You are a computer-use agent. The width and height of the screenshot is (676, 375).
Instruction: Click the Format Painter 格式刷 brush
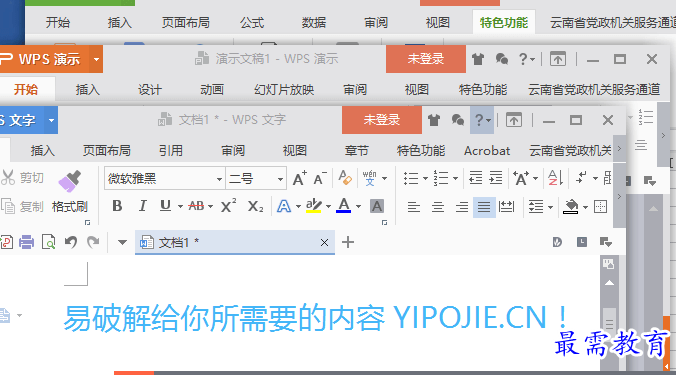tap(69, 192)
